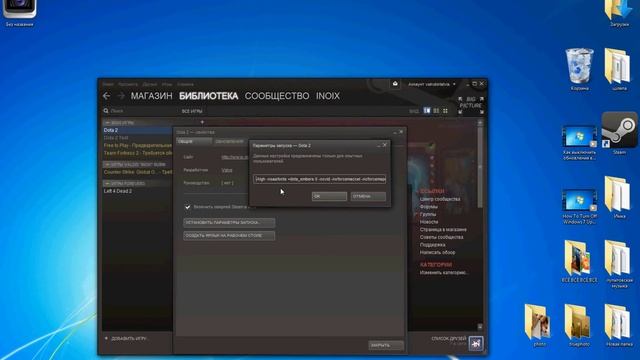Select Free to Play in the game list
640x360 pixels.
pyautogui.click(x=137, y=145)
